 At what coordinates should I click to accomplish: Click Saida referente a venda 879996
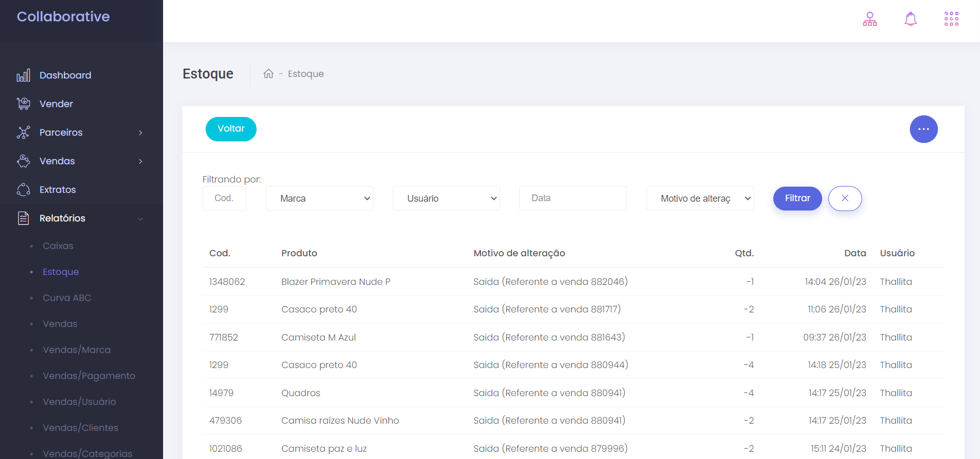point(551,449)
